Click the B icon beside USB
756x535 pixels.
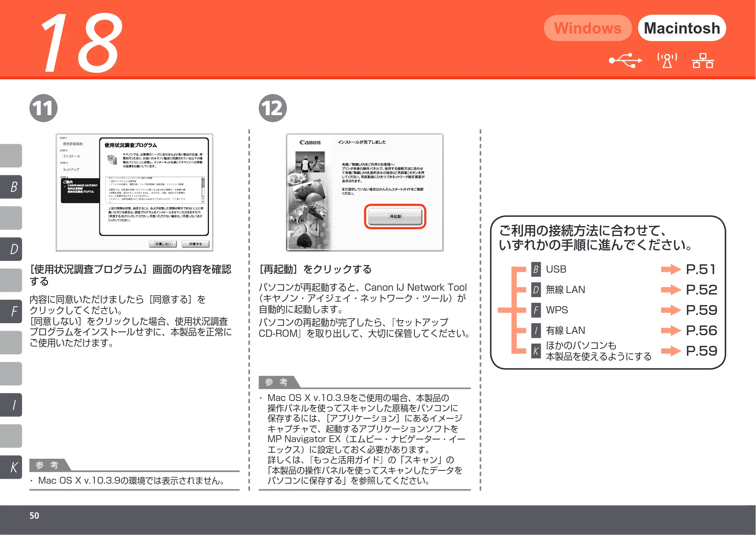[536, 269]
